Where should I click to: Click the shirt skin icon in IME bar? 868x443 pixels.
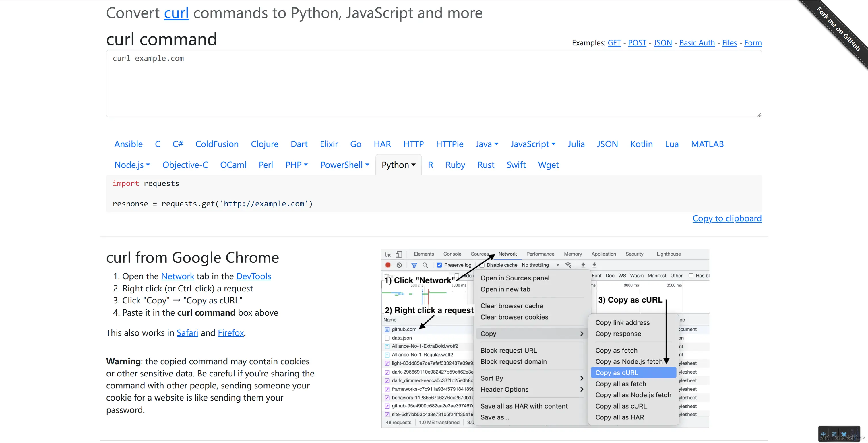click(844, 434)
